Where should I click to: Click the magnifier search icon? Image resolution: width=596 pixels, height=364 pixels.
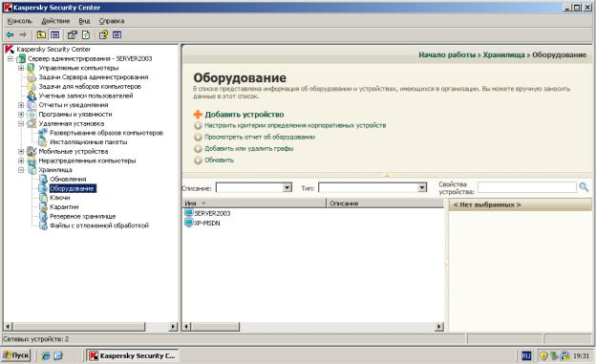pyautogui.click(x=584, y=186)
